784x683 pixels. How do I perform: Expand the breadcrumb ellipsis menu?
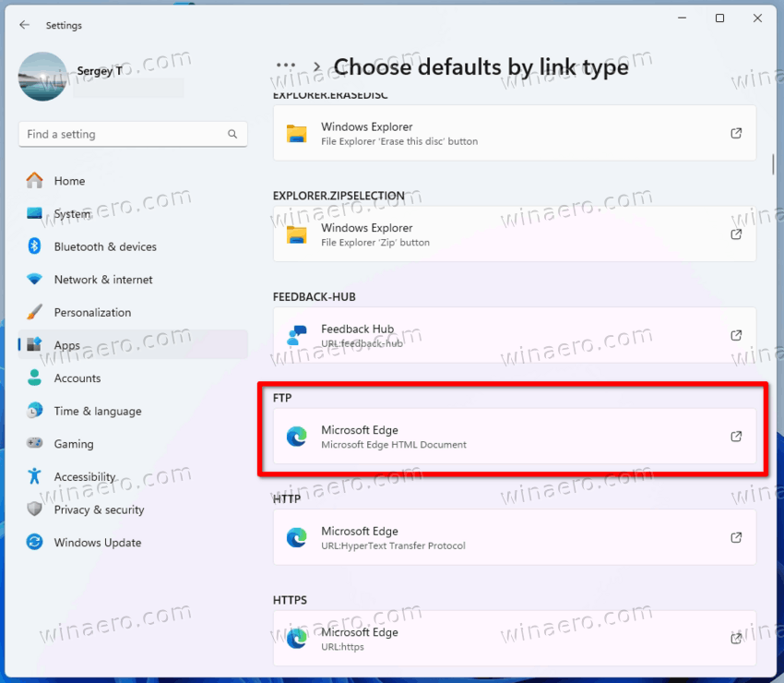tap(286, 66)
